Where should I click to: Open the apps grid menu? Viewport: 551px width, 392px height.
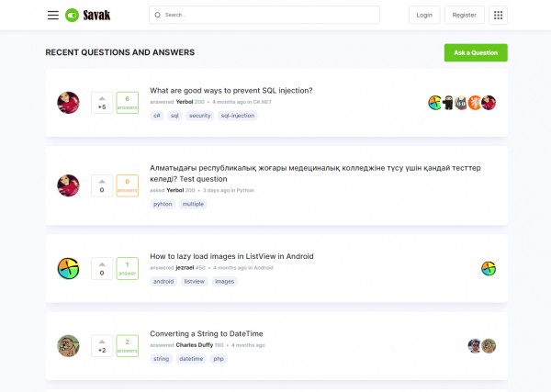coord(498,16)
